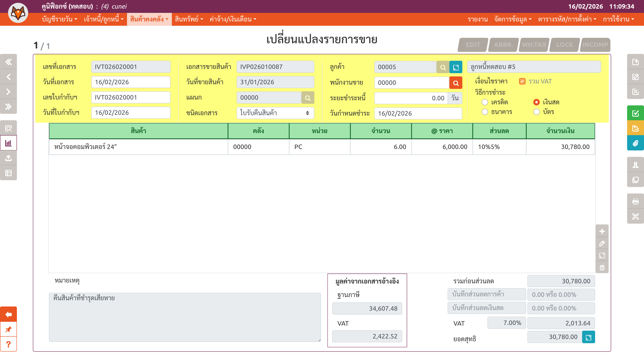Click the printer icon in right sidebar

[x=635, y=201]
